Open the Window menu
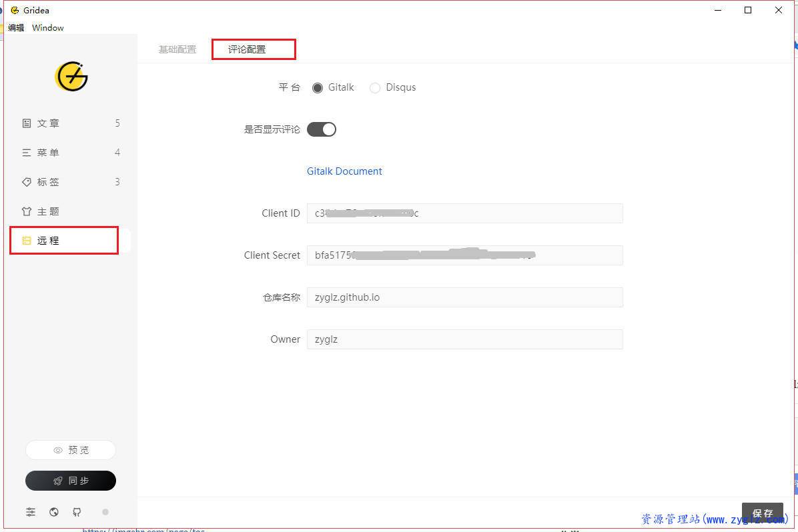The image size is (798, 532). (48, 28)
